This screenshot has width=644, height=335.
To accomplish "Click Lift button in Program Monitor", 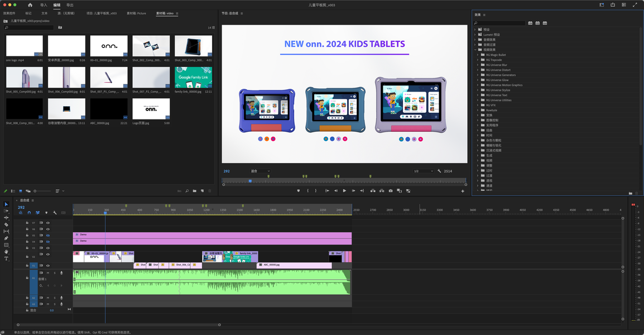I will tap(373, 191).
